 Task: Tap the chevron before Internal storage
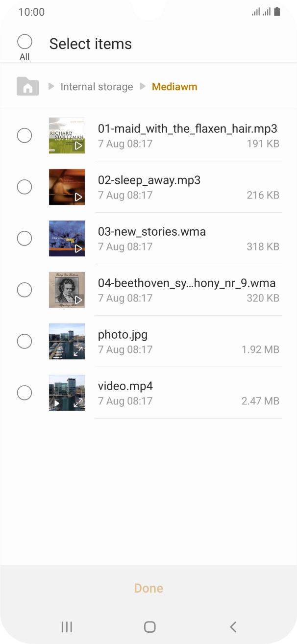(51, 86)
